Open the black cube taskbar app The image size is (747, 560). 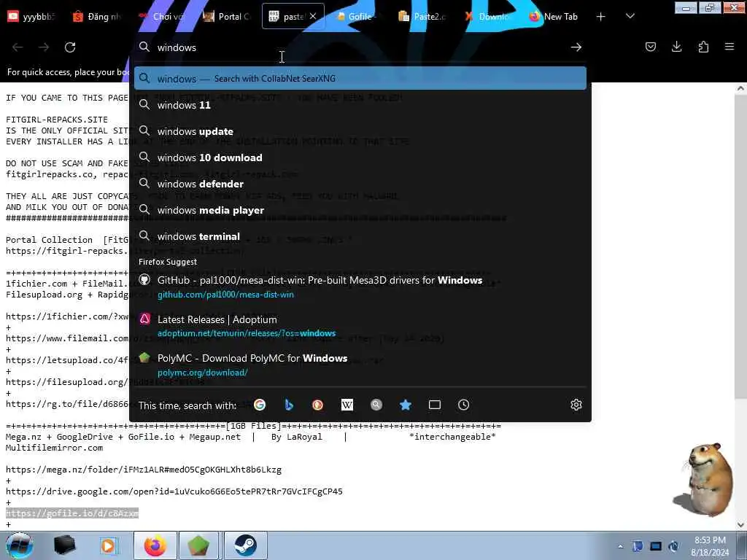pos(65,545)
